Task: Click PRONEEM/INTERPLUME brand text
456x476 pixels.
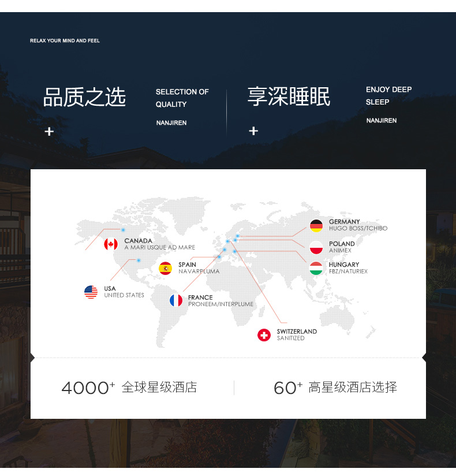Action: (x=220, y=304)
